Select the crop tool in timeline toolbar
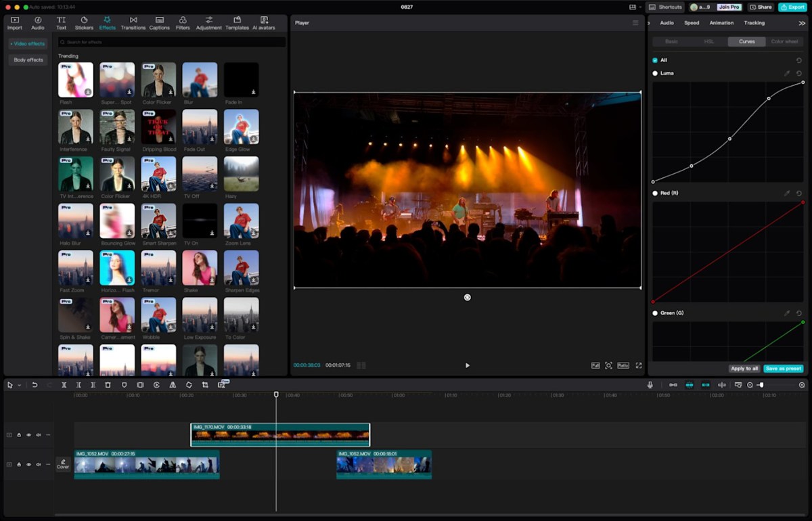Viewport: 812px width, 521px height. click(205, 385)
